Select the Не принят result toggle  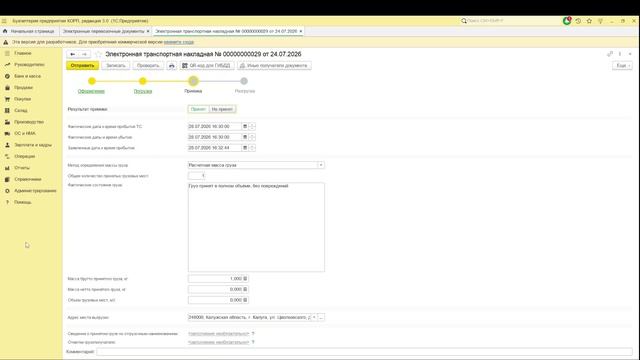(x=222, y=109)
